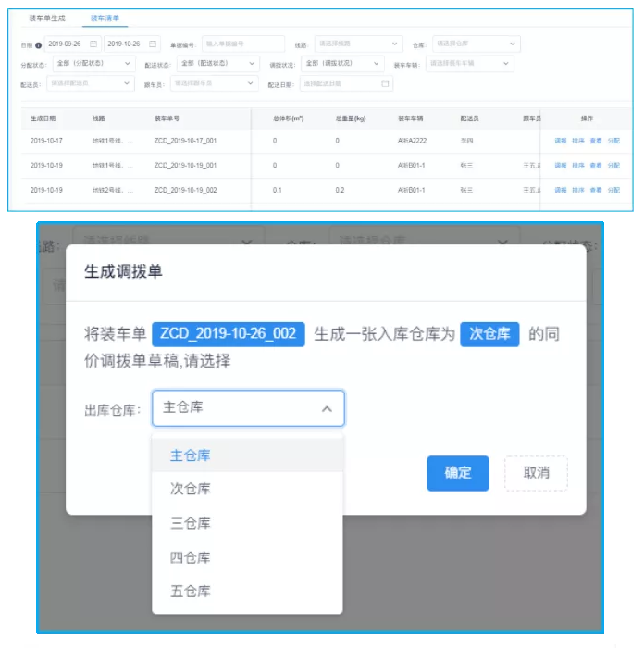The image size is (644, 648).
Task: Open the 装车车辆 dropdown
Action: point(470,64)
